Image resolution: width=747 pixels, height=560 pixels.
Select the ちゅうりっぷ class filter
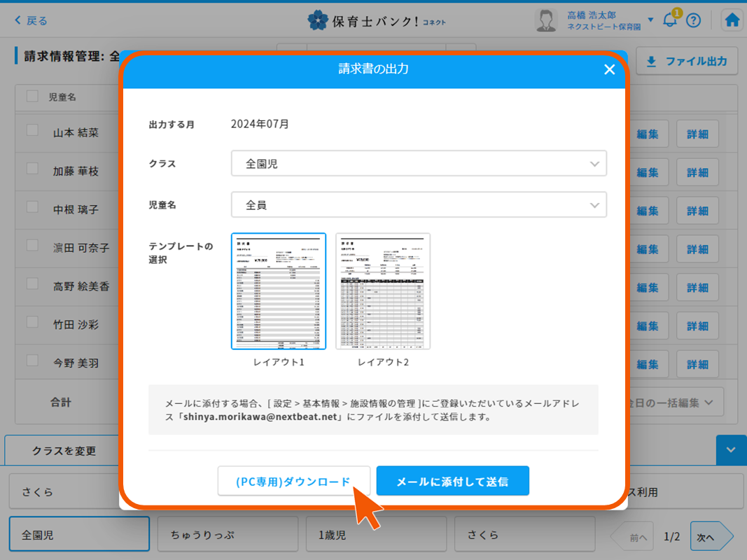tap(228, 534)
